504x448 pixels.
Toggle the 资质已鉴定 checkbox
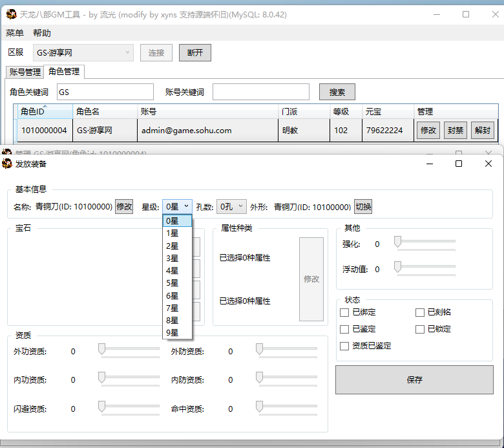click(345, 346)
